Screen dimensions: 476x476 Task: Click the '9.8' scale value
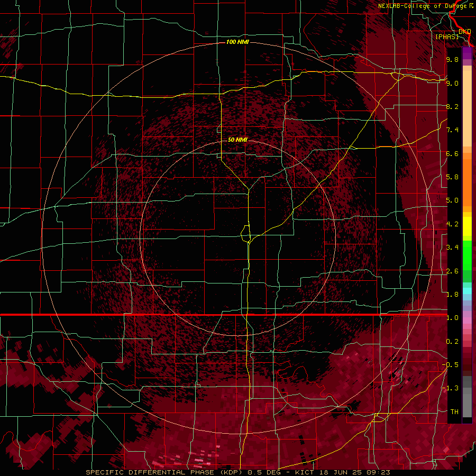coord(452,59)
